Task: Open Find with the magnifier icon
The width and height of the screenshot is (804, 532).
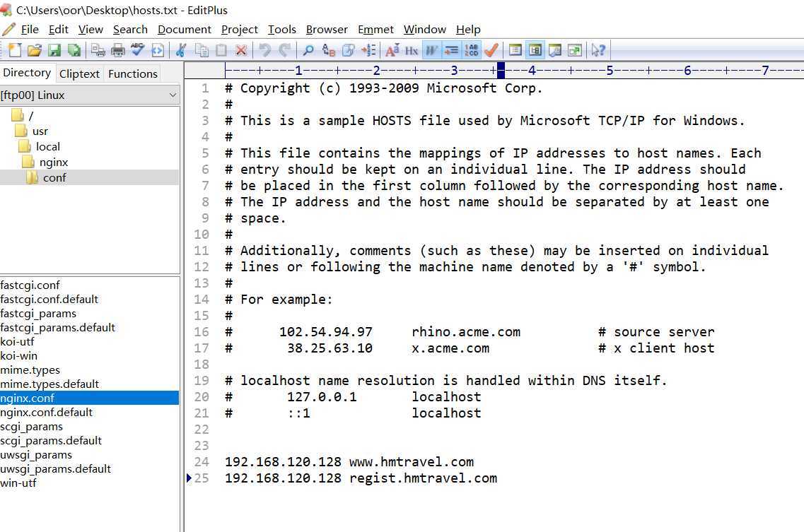Action: [308, 49]
